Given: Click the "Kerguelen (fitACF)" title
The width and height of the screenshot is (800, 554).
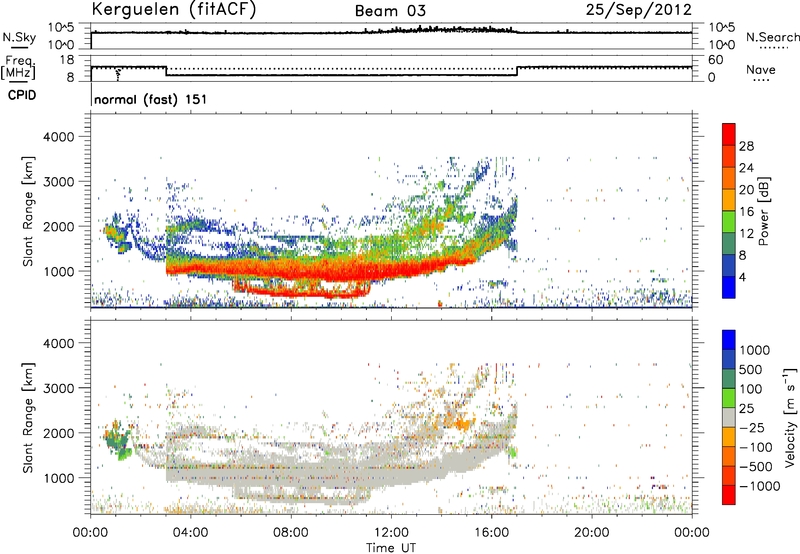Looking at the screenshot, I should pos(173,9).
